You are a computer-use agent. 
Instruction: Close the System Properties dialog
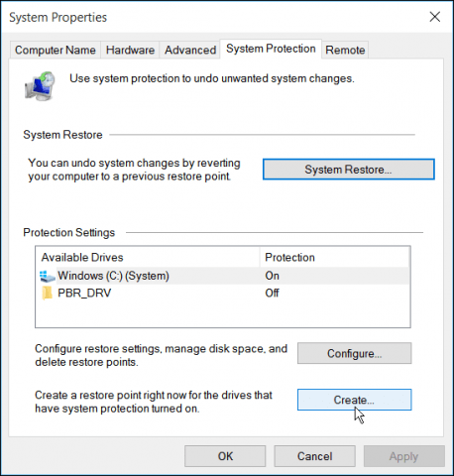click(x=435, y=17)
